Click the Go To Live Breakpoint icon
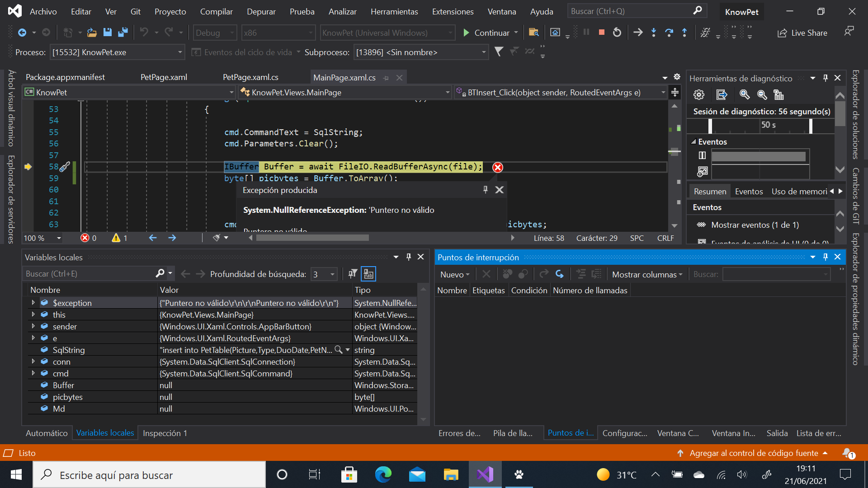This screenshot has height=488, width=868. 559,274
